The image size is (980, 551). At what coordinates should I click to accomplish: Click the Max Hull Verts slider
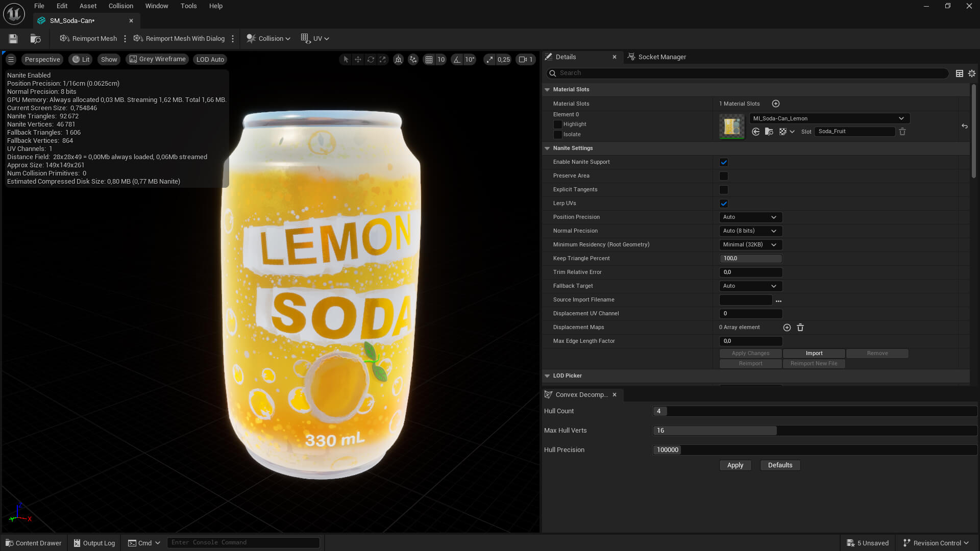[x=815, y=431]
